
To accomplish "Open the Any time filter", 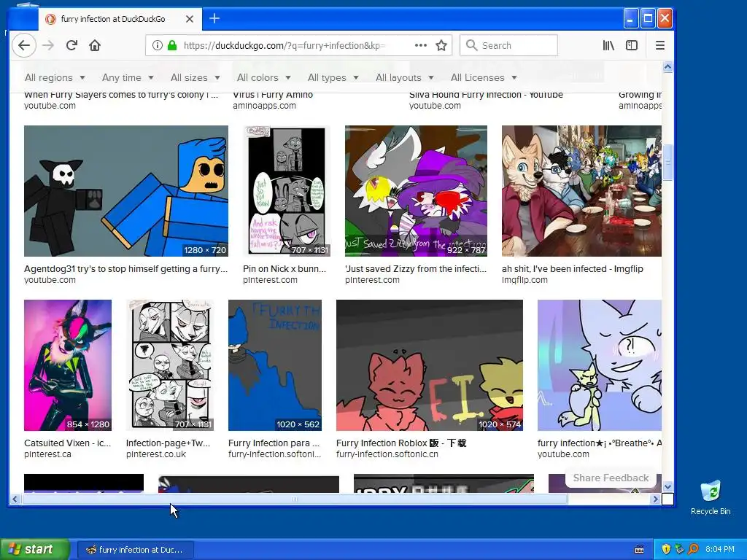I will pyautogui.click(x=128, y=77).
